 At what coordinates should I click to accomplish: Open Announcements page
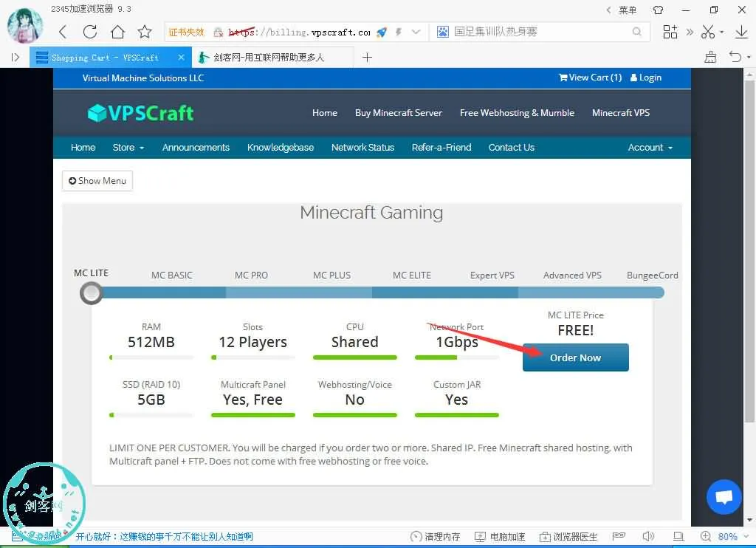[x=196, y=148]
